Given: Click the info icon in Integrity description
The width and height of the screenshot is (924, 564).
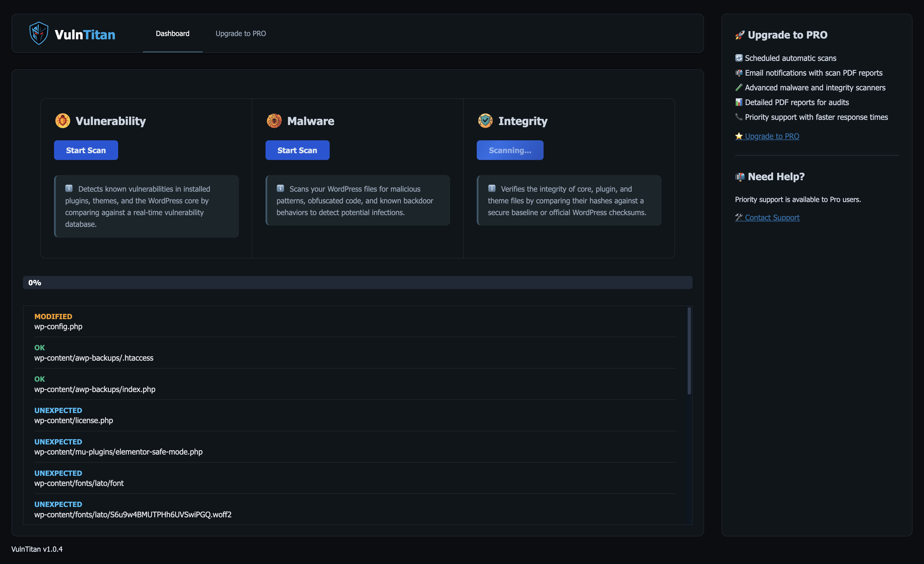Looking at the screenshot, I should [x=492, y=188].
